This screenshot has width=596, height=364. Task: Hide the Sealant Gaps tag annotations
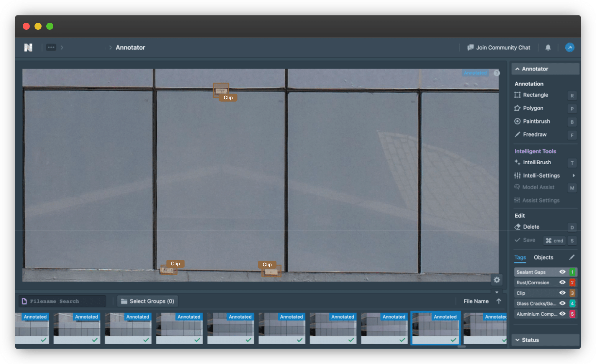[x=562, y=272]
